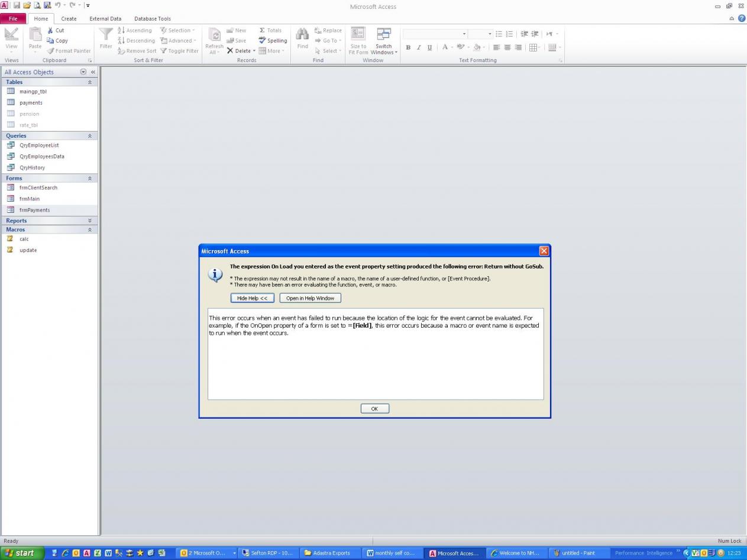Click the monthly self co... Word taskbar item

pyautogui.click(x=392, y=553)
